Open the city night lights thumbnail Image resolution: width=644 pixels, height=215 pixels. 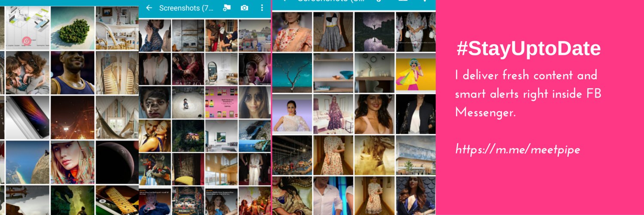point(72,117)
